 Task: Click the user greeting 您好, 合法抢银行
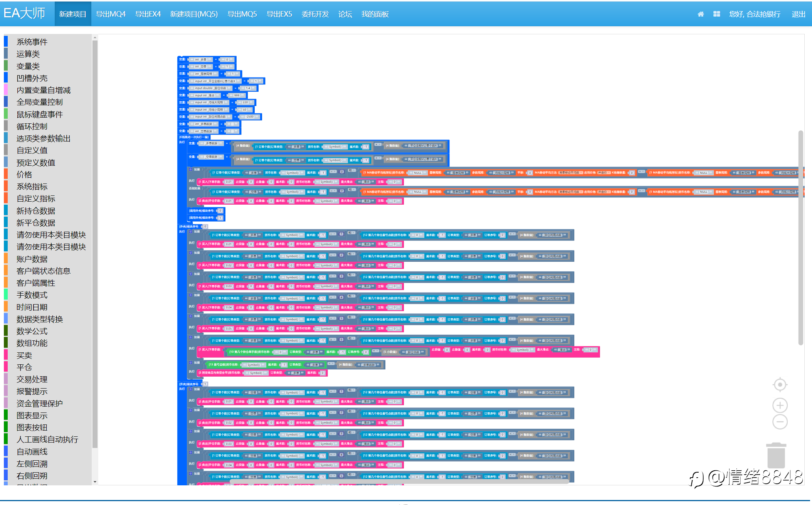(x=755, y=14)
